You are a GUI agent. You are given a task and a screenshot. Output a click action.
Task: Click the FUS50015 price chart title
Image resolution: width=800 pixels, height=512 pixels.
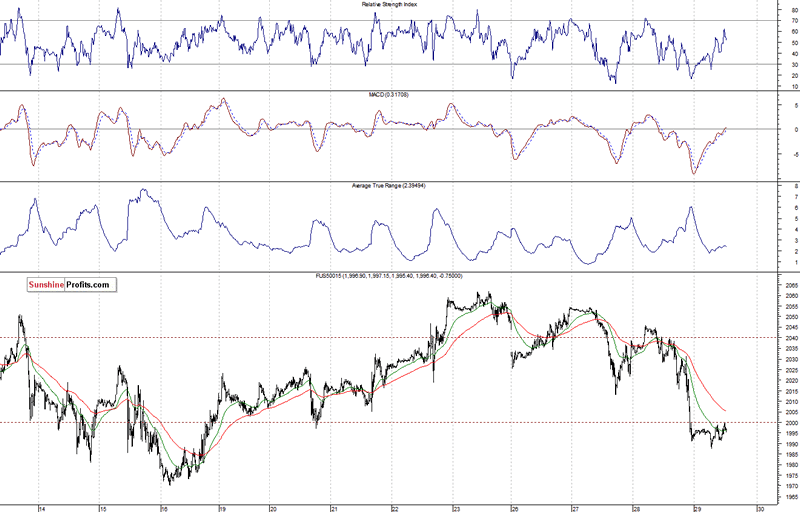(389, 276)
